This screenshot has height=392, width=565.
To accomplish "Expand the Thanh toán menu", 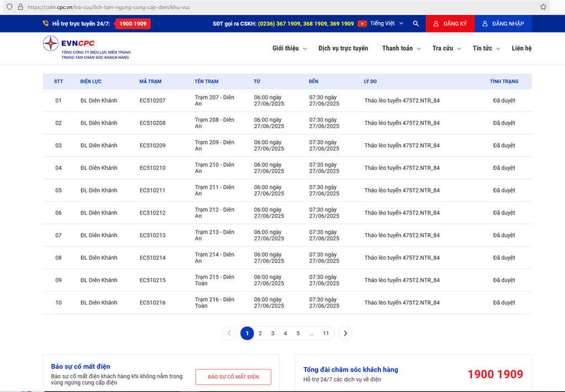I will point(401,48).
